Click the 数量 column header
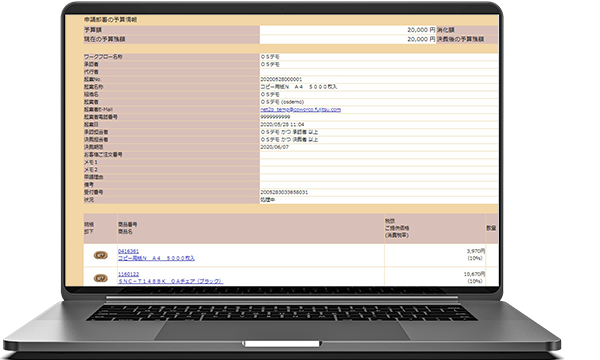Viewport: 600px width, 360px height. pyautogui.click(x=491, y=228)
